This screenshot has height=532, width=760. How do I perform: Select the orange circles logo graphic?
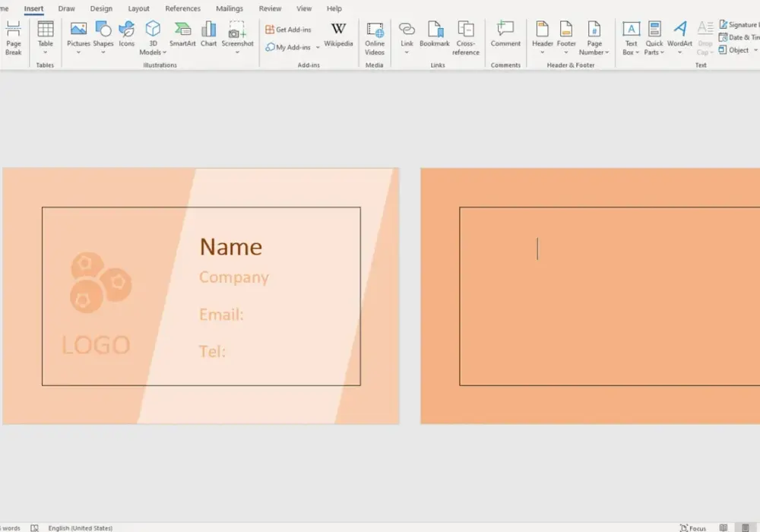(x=101, y=283)
